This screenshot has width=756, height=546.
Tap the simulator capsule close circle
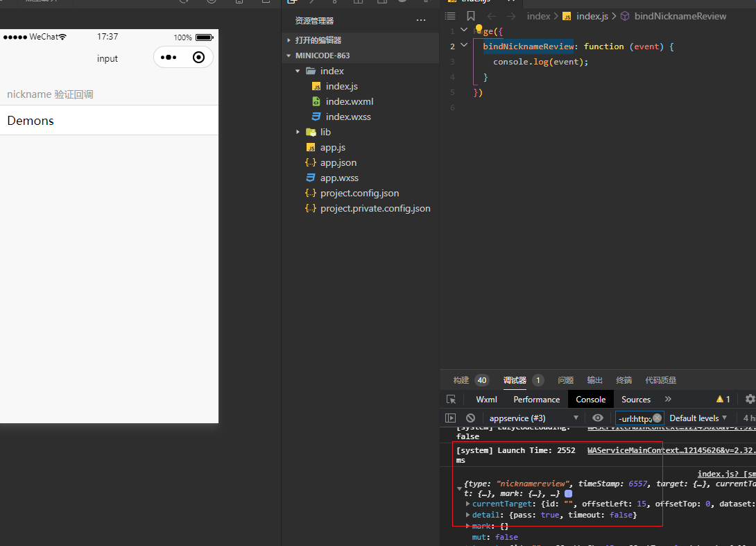pyautogui.click(x=198, y=58)
